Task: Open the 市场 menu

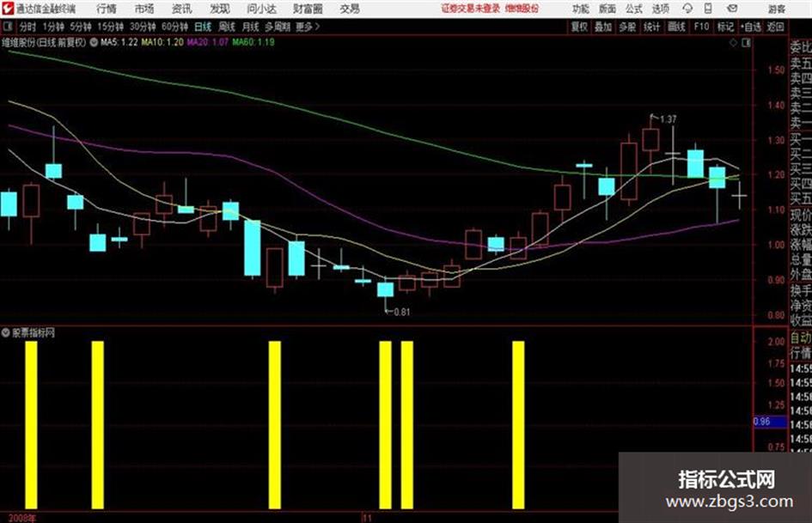Action: point(144,9)
